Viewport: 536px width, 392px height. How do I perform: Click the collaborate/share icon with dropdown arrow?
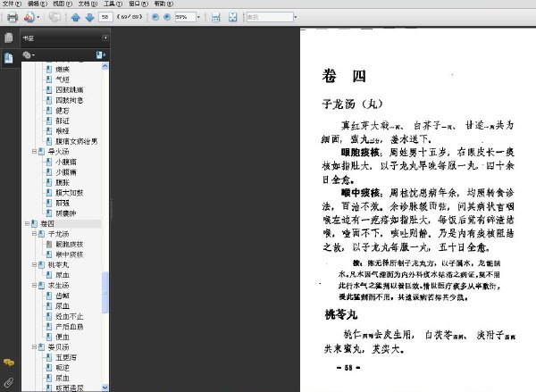31,17
